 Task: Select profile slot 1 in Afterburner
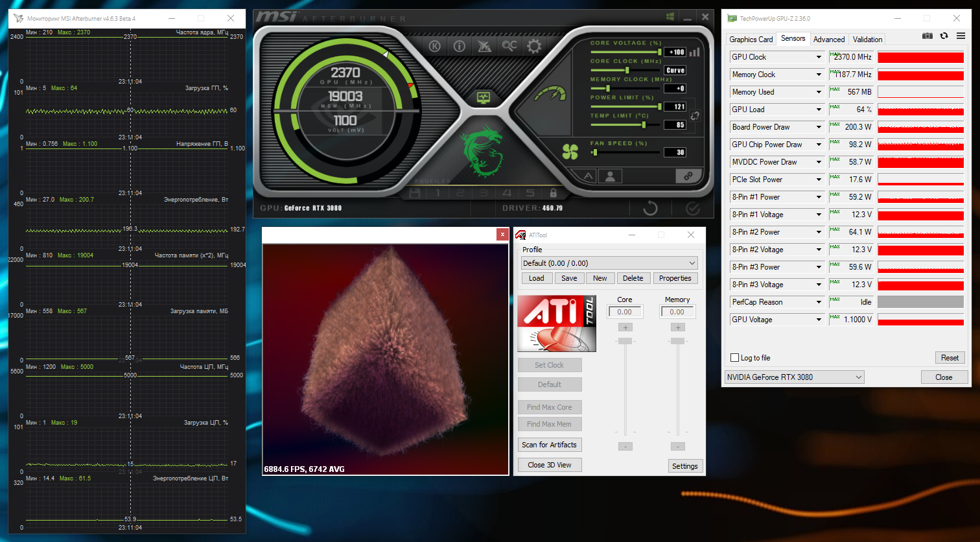438,193
